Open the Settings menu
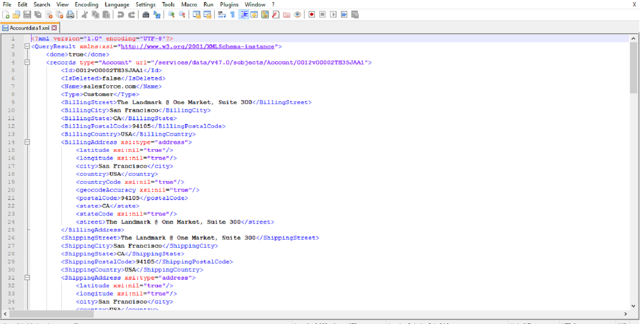The width and height of the screenshot is (644, 324). pyautogui.click(x=146, y=4)
